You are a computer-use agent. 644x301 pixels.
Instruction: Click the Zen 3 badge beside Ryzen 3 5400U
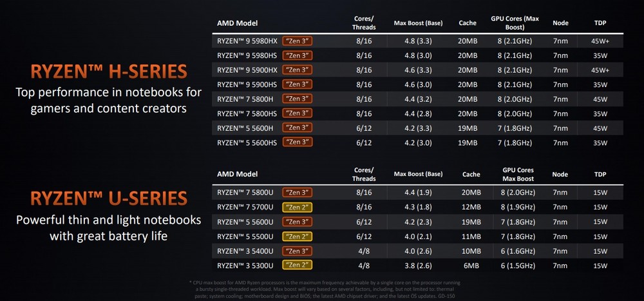tap(298, 250)
